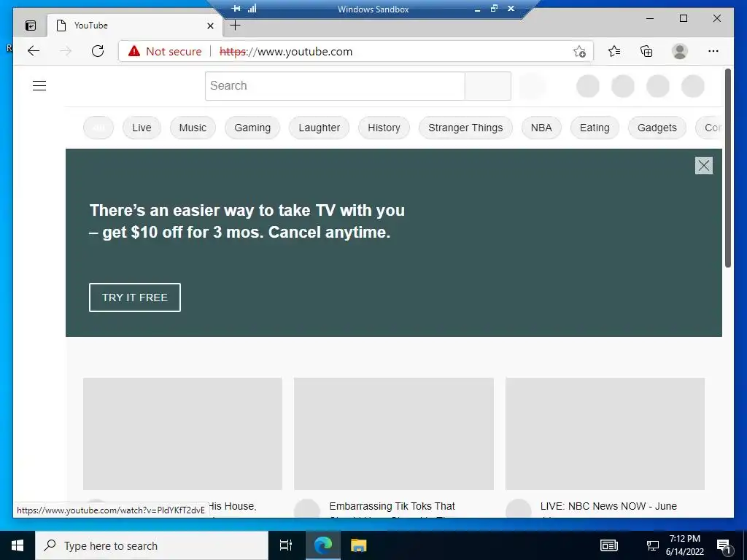Select the Eating filter chip
The height and width of the screenshot is (560, 747).
(x=595, y=128)
